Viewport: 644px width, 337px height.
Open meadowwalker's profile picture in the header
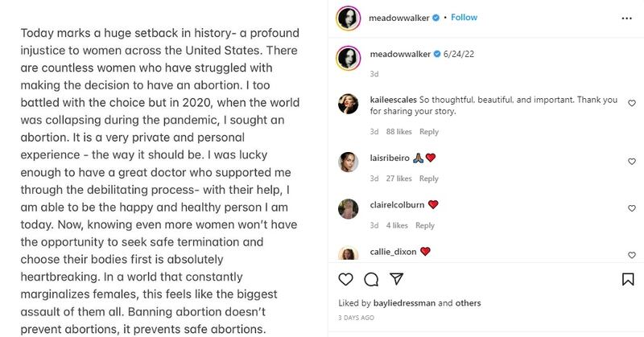[348, 18]
